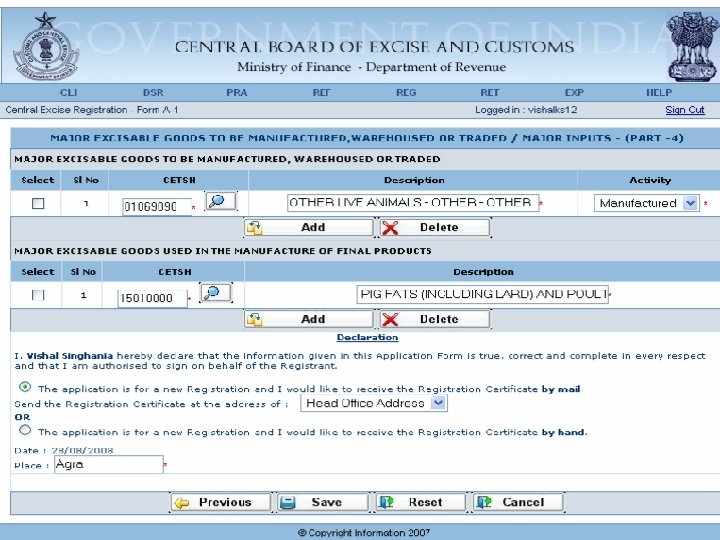Click the Activity column header
Screen dimensions: 720x540
(650, 180)
